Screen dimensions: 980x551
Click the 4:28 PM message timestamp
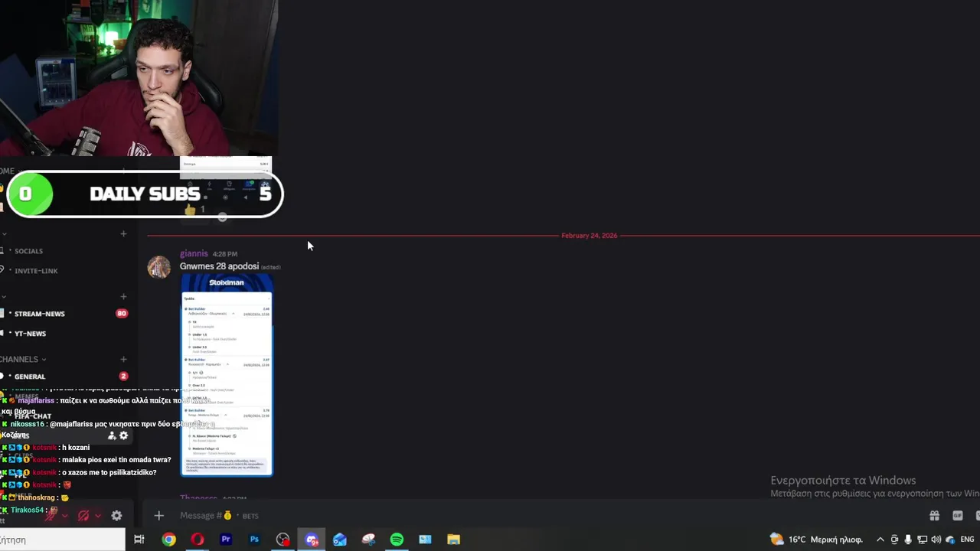pos(225,254)
